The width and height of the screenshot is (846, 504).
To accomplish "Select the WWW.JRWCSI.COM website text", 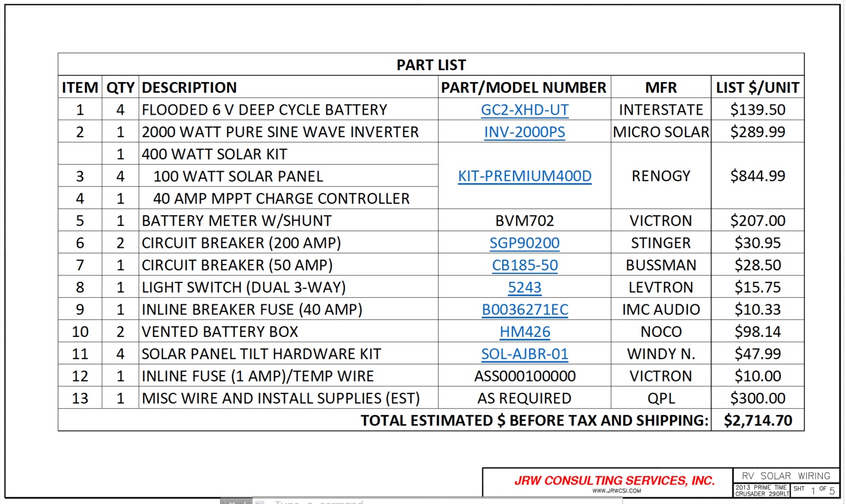I will point(617,491).
